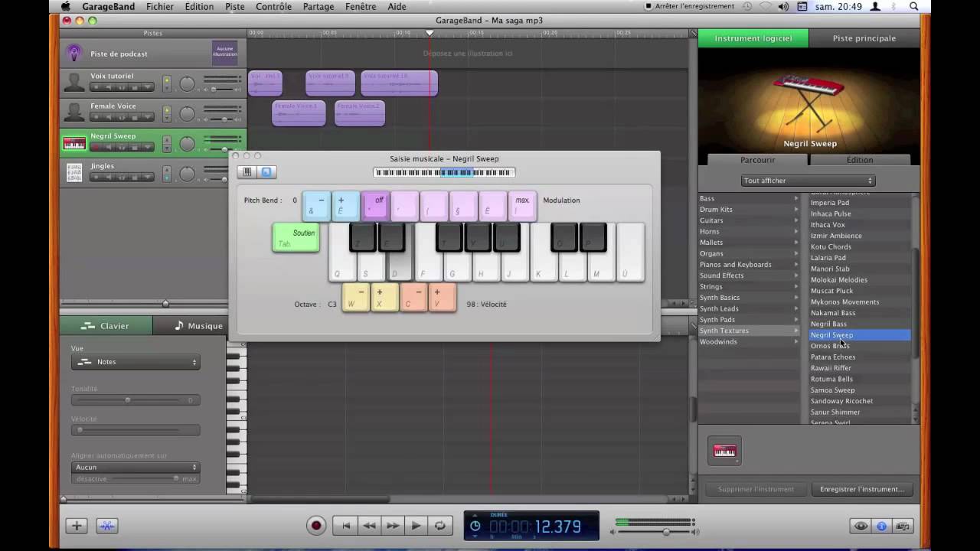The width and height of the screenshot is (980, 551).
Task: Open the Partage menu
Action: click(318, 7)
